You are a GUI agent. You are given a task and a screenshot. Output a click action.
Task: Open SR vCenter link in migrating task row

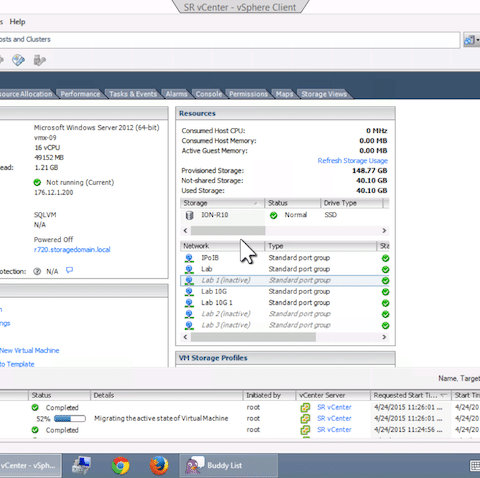click(334, 418)
